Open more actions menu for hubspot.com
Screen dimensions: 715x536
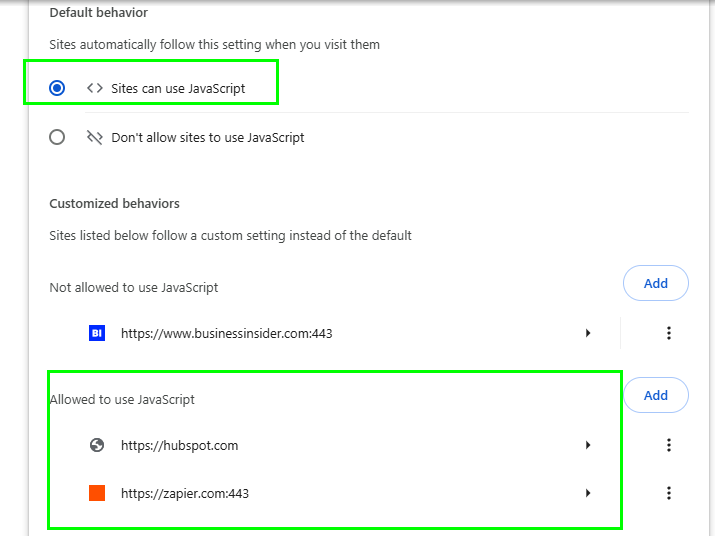click(x=668, y=445)
